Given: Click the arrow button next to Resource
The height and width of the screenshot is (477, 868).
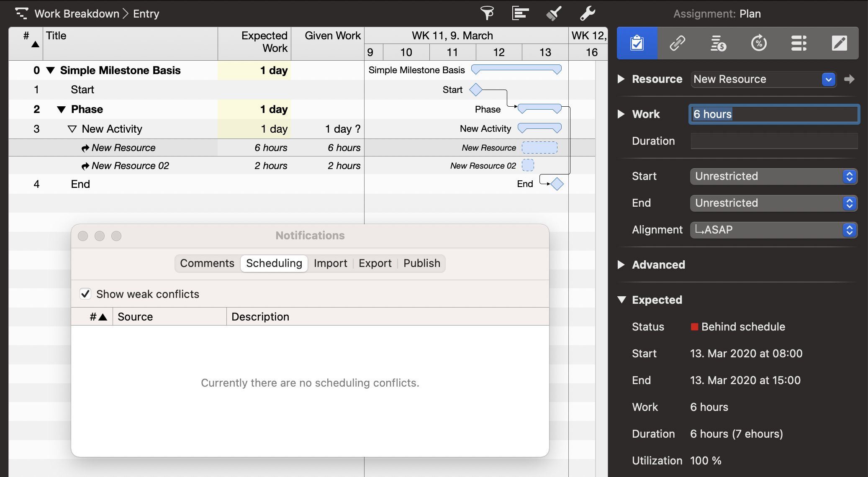Looking at the screenshot, I should coord(849,79).
